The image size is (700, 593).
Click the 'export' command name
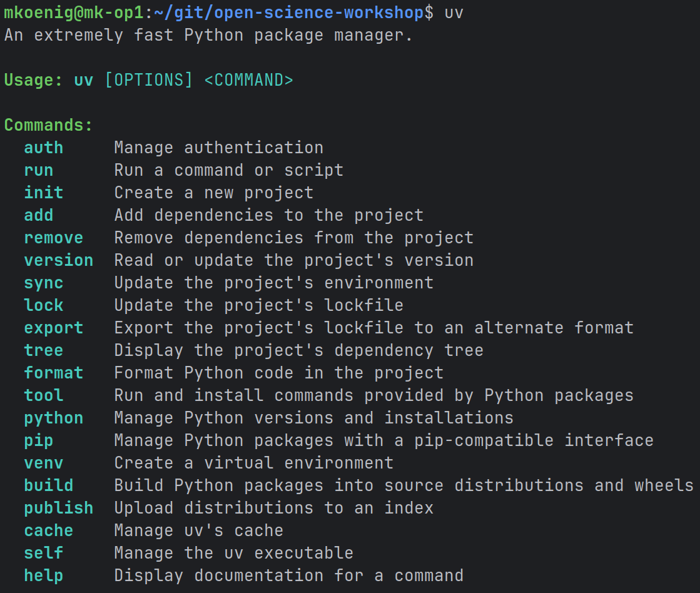[54, 328]
